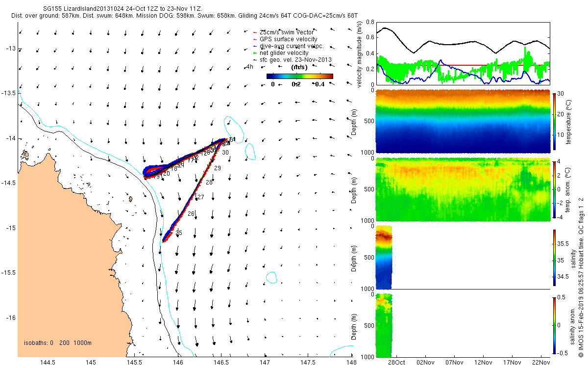Click latitude tick label -13.5
The image size is (588, 368).
(9, 93)
